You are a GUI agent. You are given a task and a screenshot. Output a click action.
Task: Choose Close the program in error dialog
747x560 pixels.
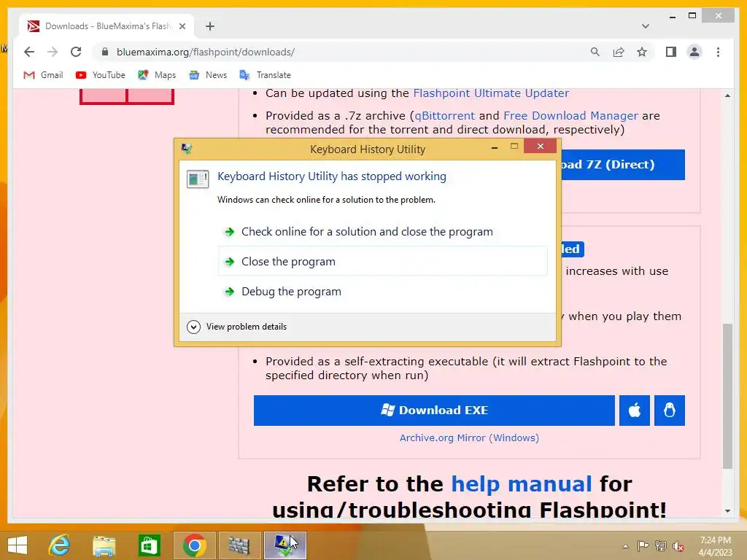pos(382,262)
